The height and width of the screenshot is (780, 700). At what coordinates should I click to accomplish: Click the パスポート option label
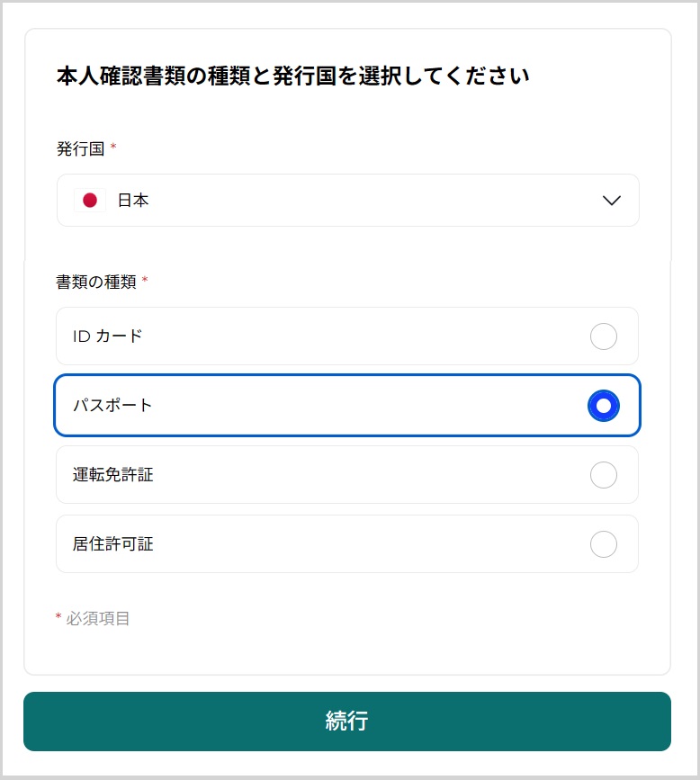pos(112,406)
